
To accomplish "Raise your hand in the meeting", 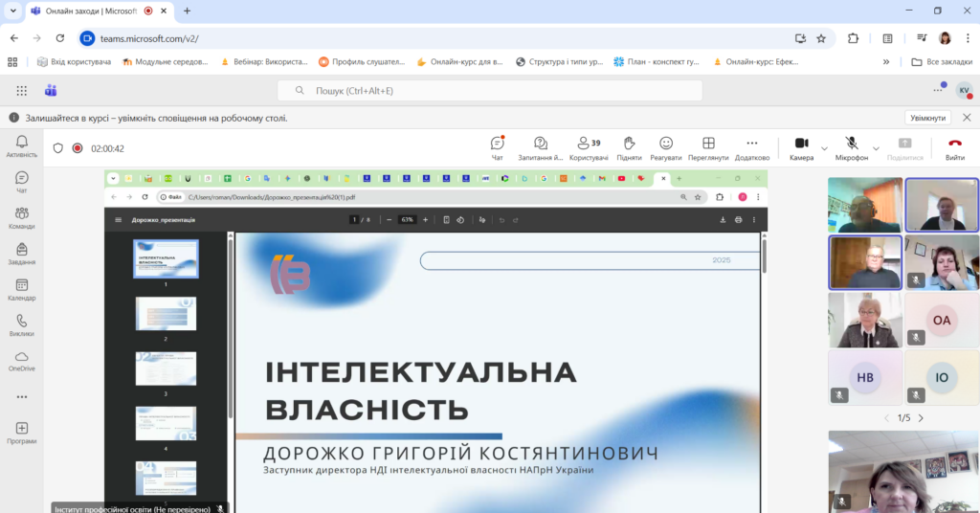I will (x=629, y=147).
